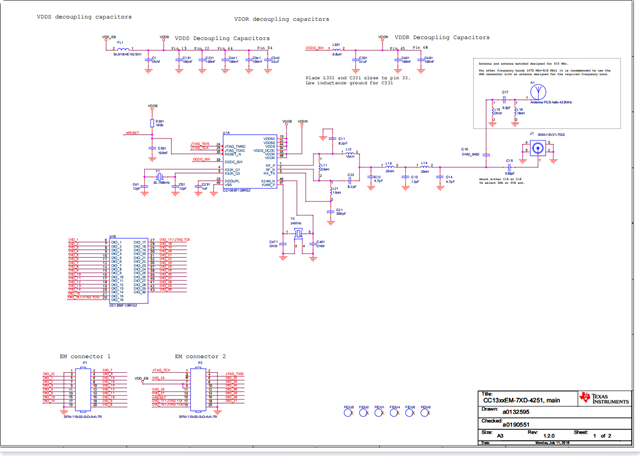Click the A1 antenna symbol
This screenshot has width=640, height=456.
tap(538, 92)
